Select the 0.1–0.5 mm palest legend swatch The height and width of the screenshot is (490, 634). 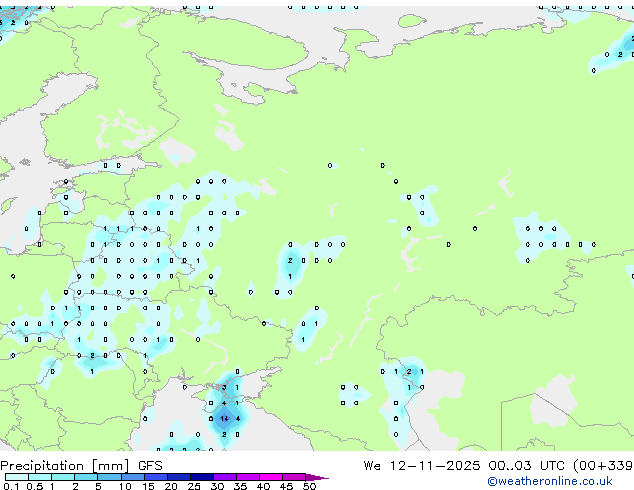[x=17, y=477]
